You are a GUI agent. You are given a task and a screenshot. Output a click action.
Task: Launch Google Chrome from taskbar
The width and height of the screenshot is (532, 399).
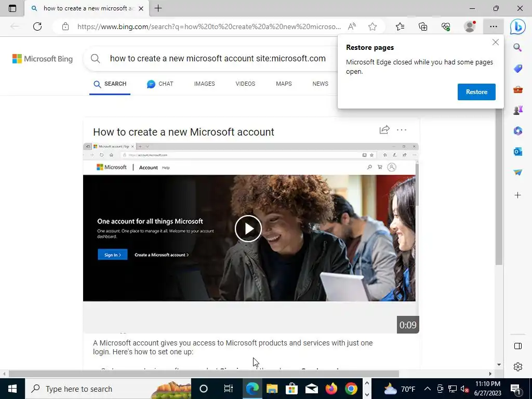click(x=351, y=389)
